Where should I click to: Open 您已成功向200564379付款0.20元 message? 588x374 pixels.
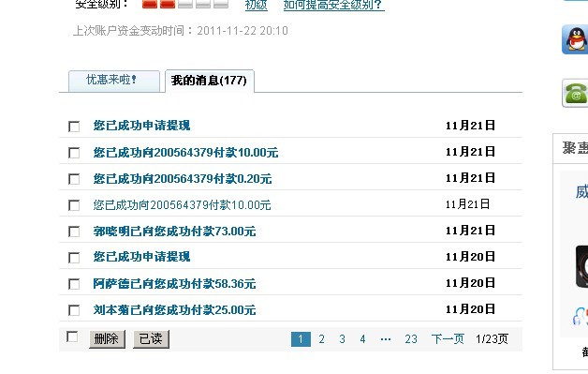point(183,179)
